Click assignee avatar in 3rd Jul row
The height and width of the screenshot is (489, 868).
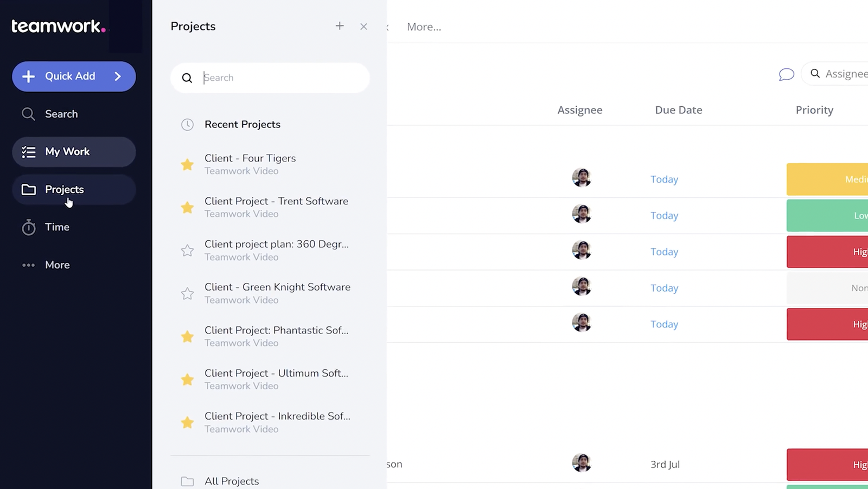click(582, 463)
